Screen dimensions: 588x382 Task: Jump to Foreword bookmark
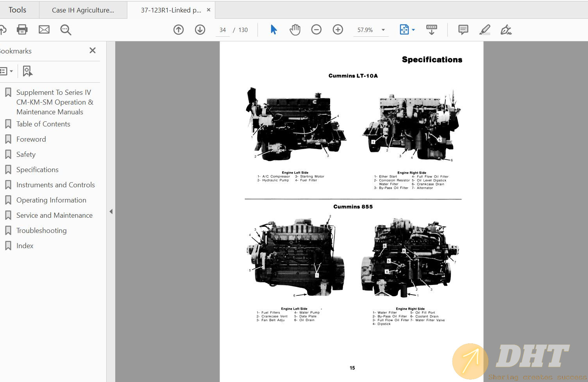(x=31, y=139)
